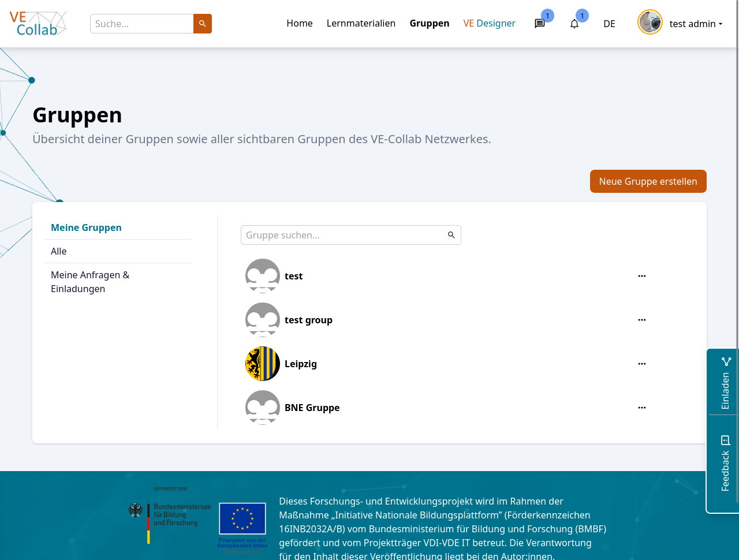Screen dimensions: 739x560
Task: Click Neue Gruppe erstellen button
Action: pos(648,181)
